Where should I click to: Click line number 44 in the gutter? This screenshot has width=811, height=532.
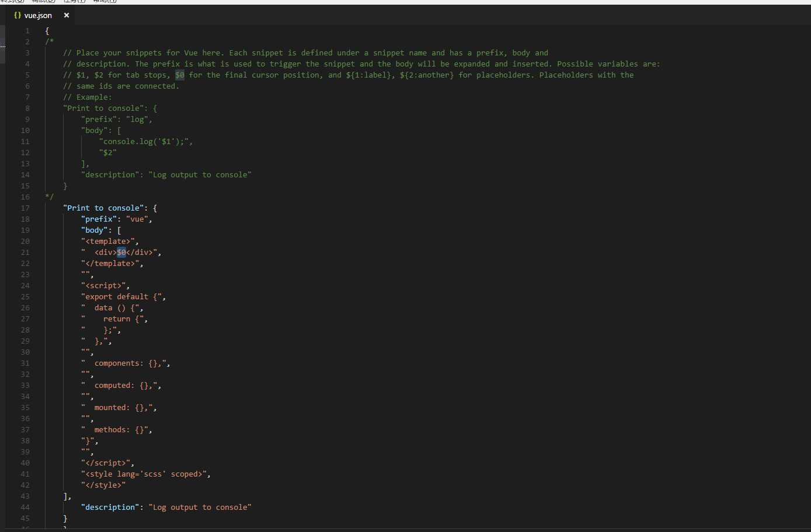[x=25, y=508]
